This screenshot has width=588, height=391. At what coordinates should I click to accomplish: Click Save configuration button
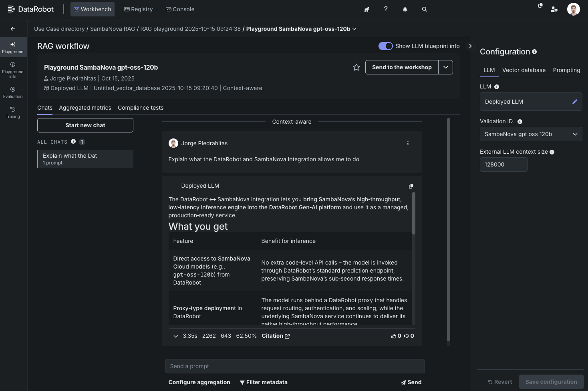[x=551, y=382]
